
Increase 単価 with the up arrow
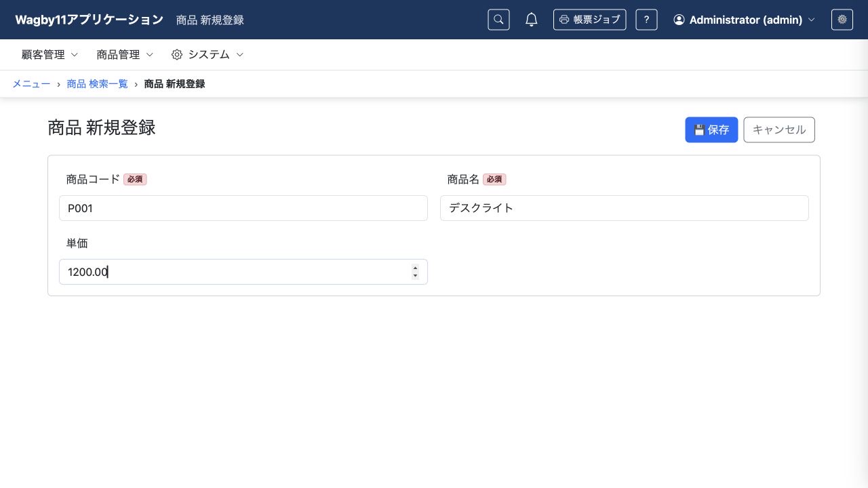415,268
